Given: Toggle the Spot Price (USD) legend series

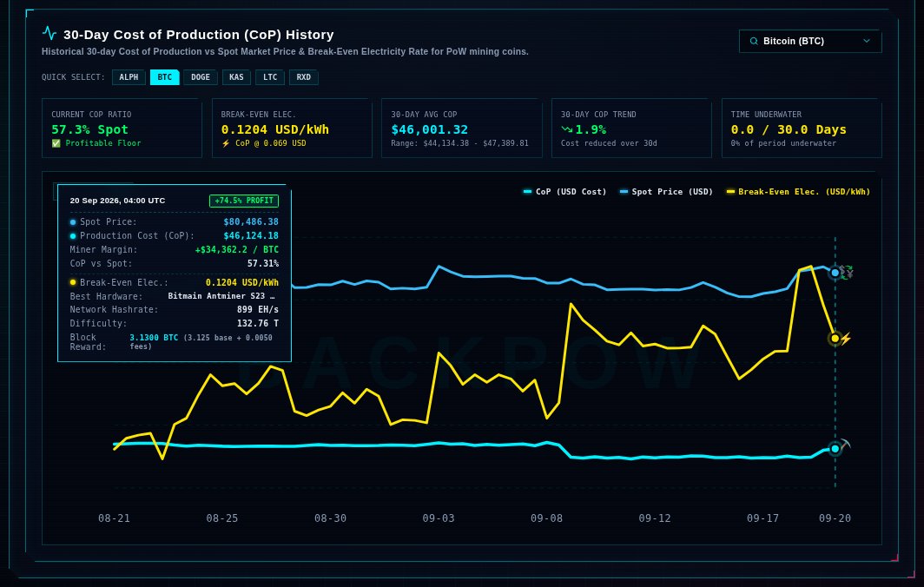Looking at the screenshot, I should click(x=666, y=192).
